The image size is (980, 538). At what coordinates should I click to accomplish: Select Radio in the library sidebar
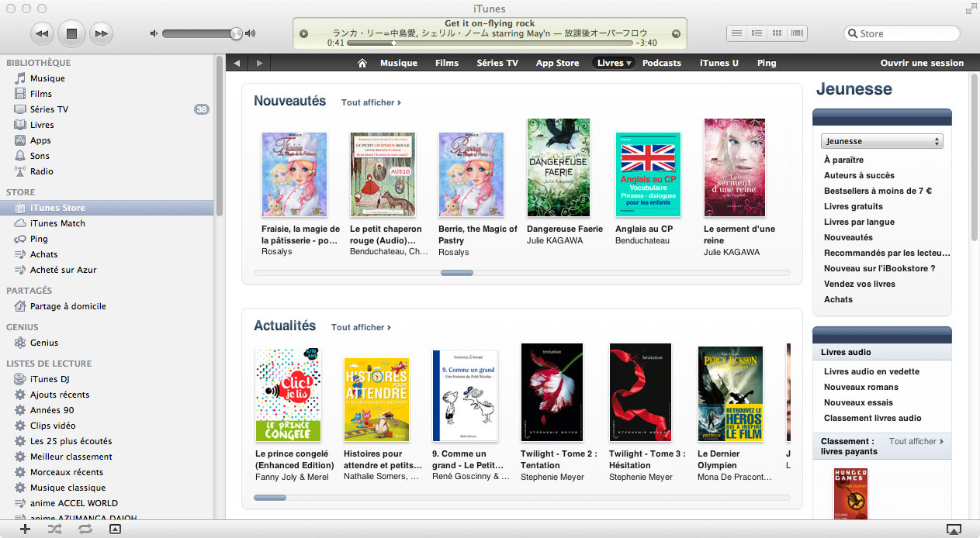pyautogui.click(x=42, y=171)
